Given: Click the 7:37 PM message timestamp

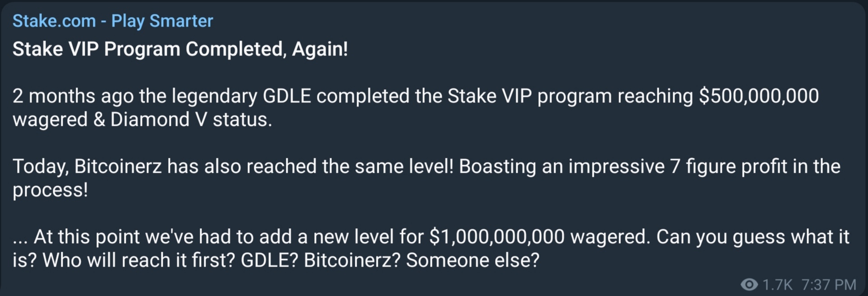Looking at the screenshot, I should pos(829,285).
